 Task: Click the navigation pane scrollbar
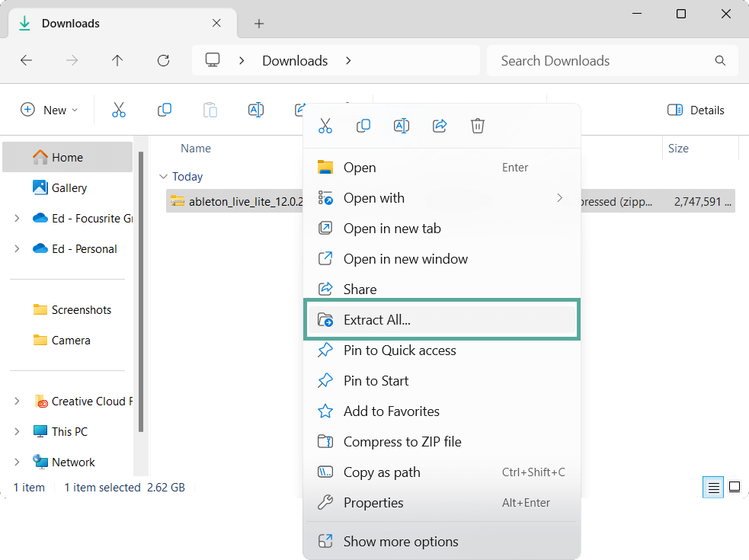click(x=141, y=292)
